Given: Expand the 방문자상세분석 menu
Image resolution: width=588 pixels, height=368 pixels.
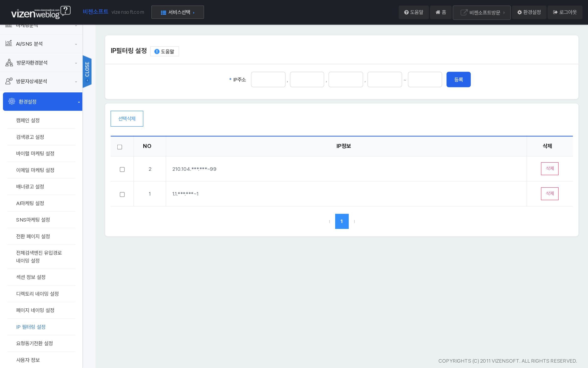Looking at the screenshot, I should (41, 81).
